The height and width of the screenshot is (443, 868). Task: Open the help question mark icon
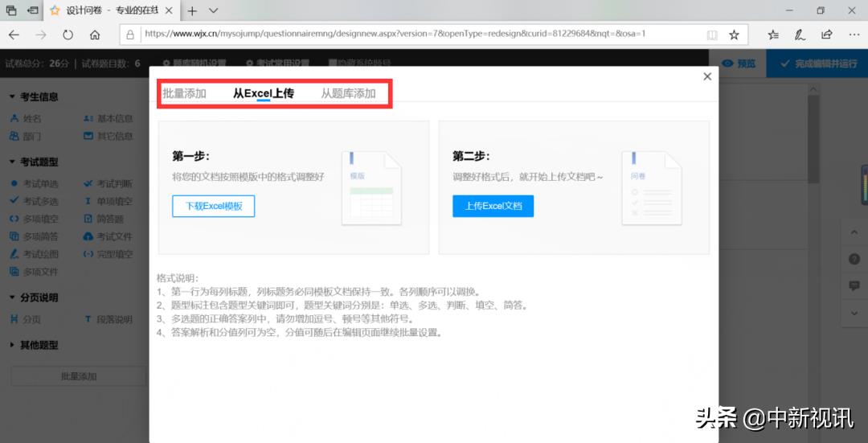coord(854,259)
